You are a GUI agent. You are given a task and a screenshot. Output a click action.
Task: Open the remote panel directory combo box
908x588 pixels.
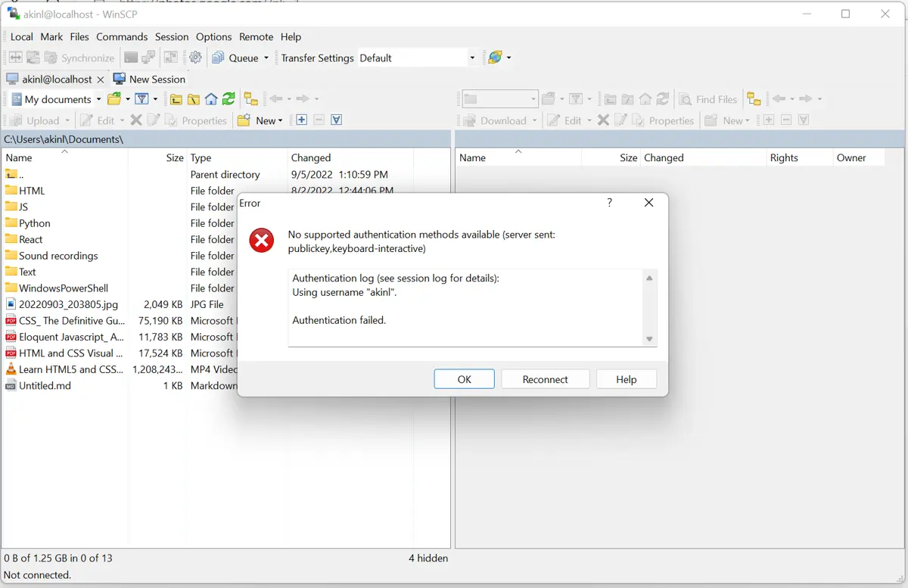[499, 99]
